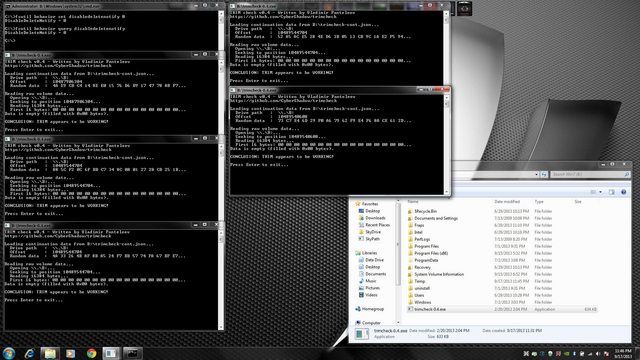The height and width of the screenshot is (360, 640).
Task: Expand the change view dropdown arrow
Action: (600, 192)
